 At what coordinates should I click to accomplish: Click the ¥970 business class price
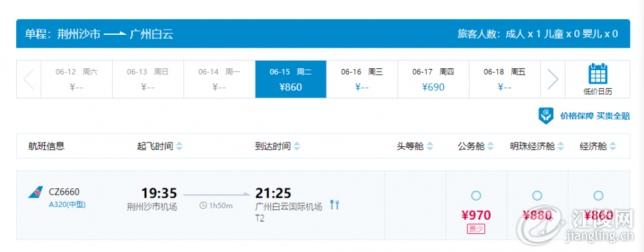(476, 215)
